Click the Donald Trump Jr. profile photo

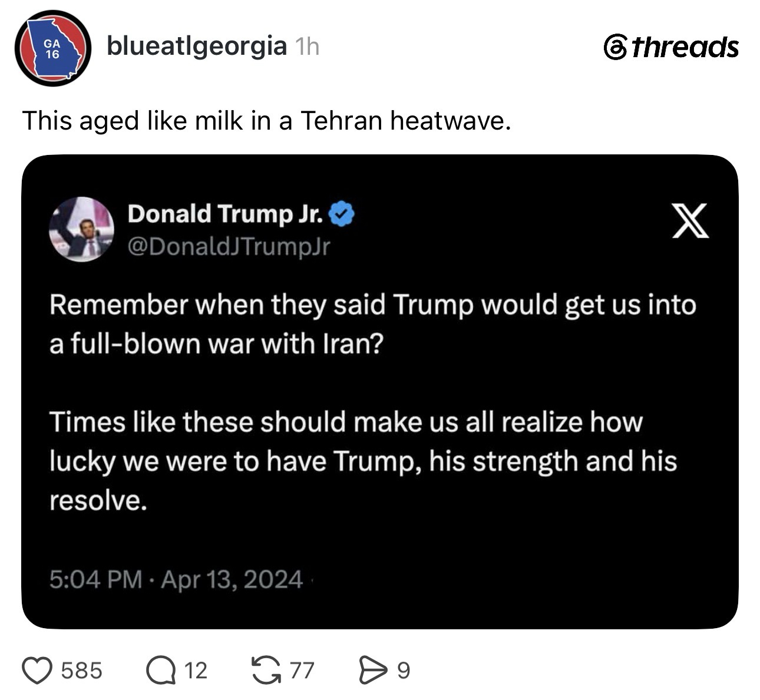click(81, 229)
